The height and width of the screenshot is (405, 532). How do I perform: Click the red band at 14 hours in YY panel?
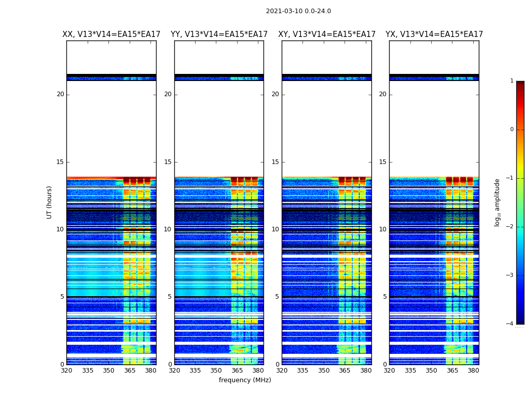pos(219,177)
